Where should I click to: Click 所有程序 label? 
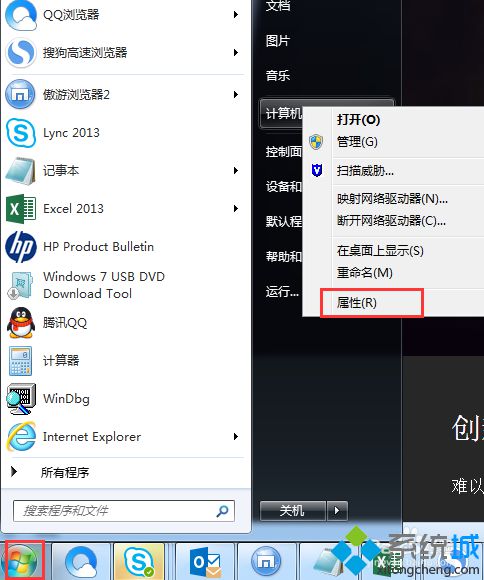coord(65,472)
